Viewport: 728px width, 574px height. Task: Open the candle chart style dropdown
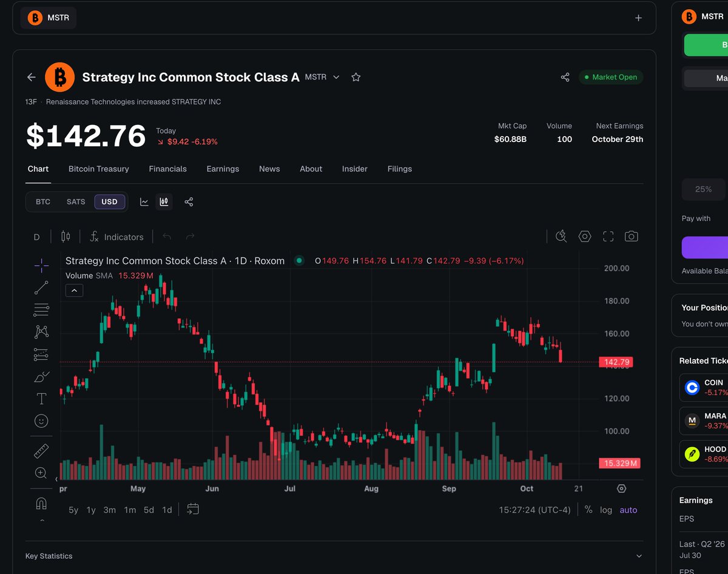tap(66, 237)
